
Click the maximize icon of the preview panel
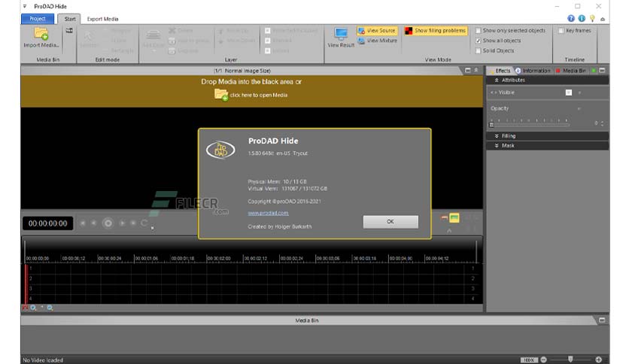468,71
